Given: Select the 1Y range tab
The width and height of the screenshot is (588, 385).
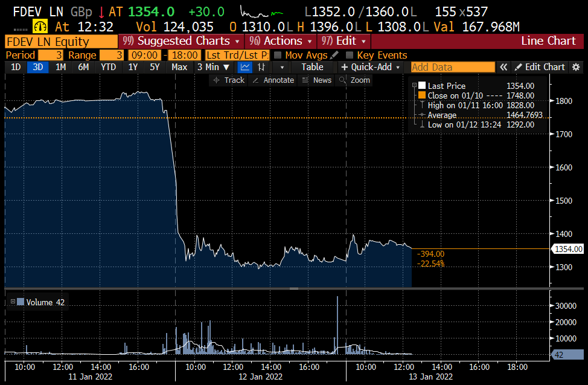Looking at the screenshot, I should (x=133, y=67).
